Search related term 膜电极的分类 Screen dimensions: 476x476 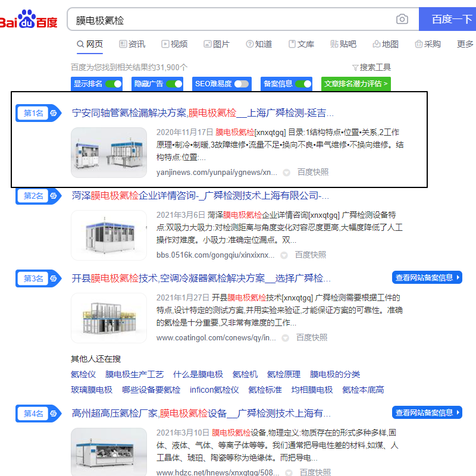(335, 374)
